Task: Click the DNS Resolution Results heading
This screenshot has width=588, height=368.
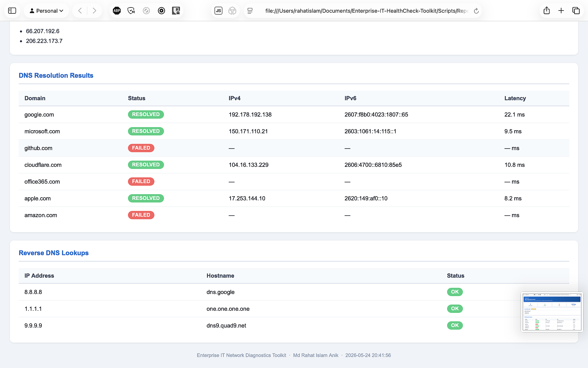Action: click(x=56, y=75)
